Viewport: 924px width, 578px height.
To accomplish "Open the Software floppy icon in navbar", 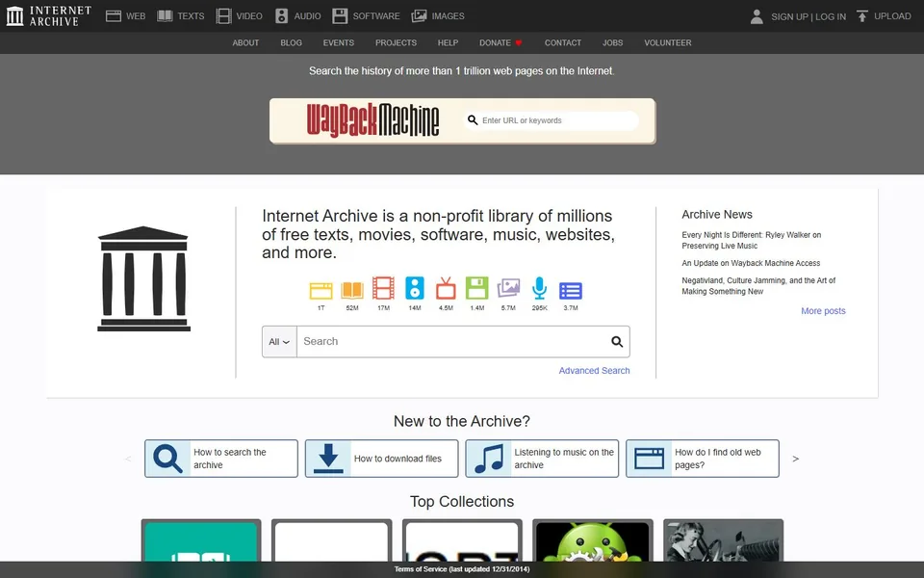I will (340, 16).
